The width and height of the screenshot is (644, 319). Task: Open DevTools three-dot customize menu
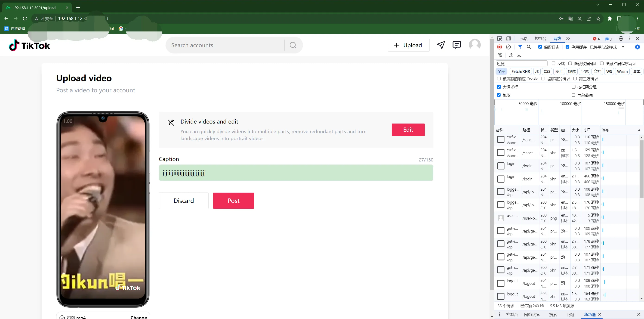(630, 38)
